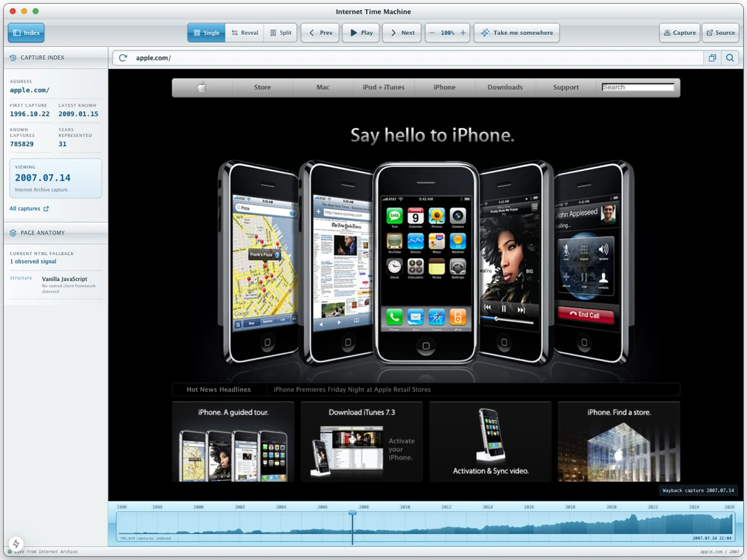Start Play through captures
Image resolution: width=747 pixels, height=560 pixels.
[361, 33]
